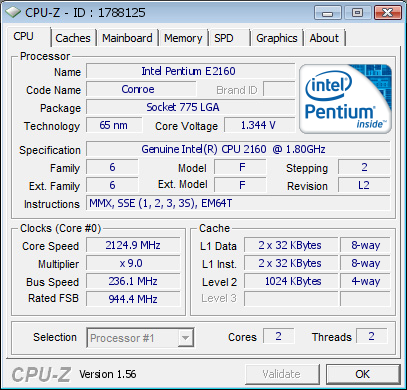The height and width of the screenshot is (390, 407).
Task: Expand the Processor #1 selection dropdown
Action: point(140,338)
